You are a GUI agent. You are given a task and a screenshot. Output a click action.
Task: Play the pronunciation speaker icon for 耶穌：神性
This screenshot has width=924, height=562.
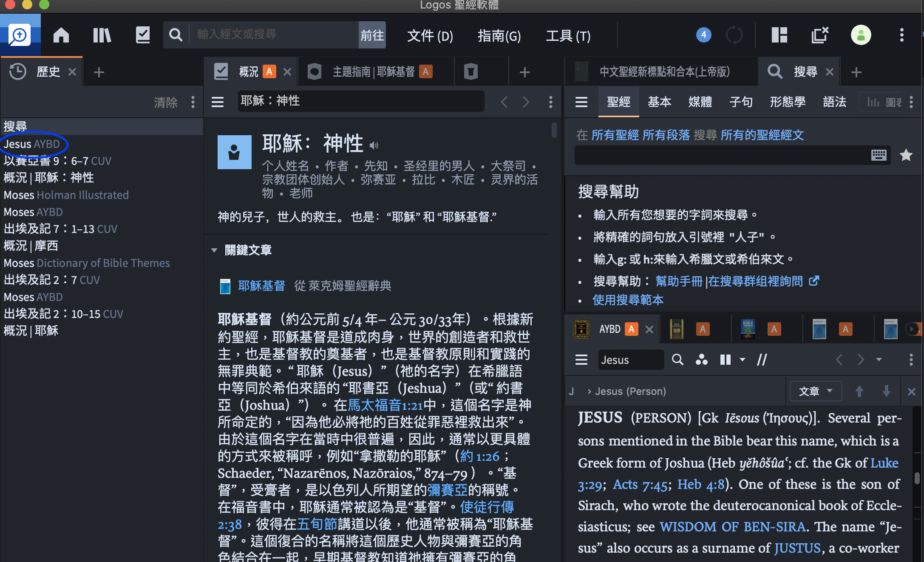click(x=374, y=145)
